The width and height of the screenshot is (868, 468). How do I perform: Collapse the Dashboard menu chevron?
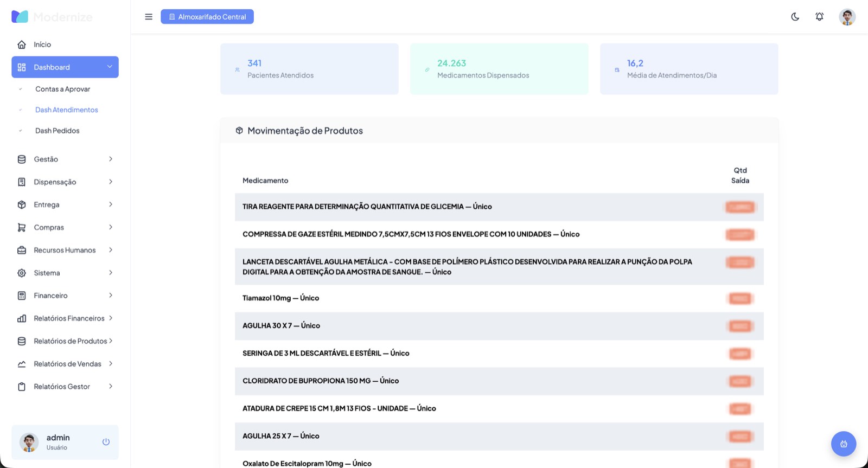[x=110, y=67]
